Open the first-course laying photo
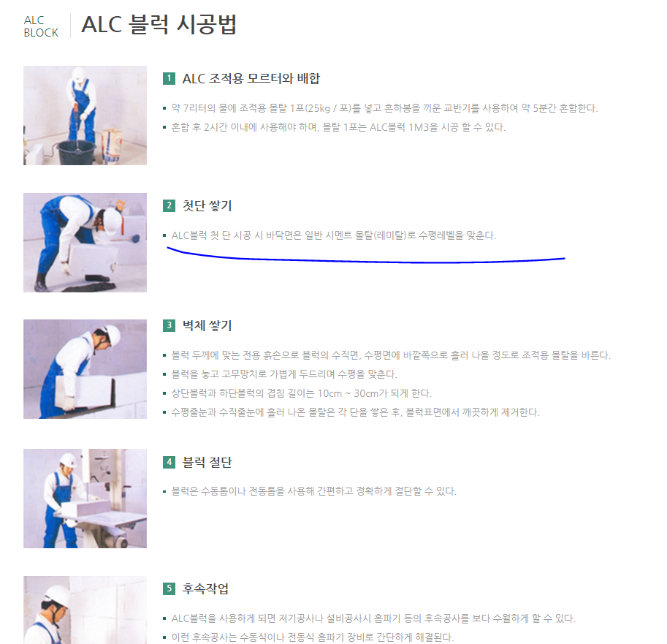The image size is (667, 644). 85,243
